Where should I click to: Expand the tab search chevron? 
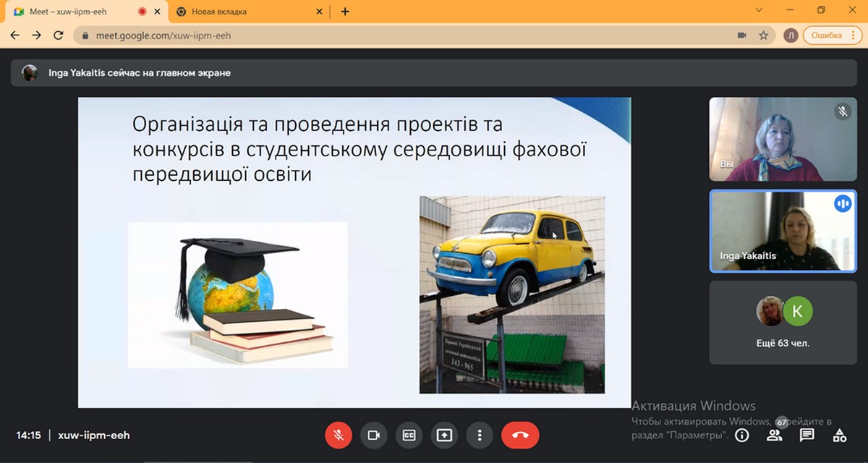click(759, 11)
